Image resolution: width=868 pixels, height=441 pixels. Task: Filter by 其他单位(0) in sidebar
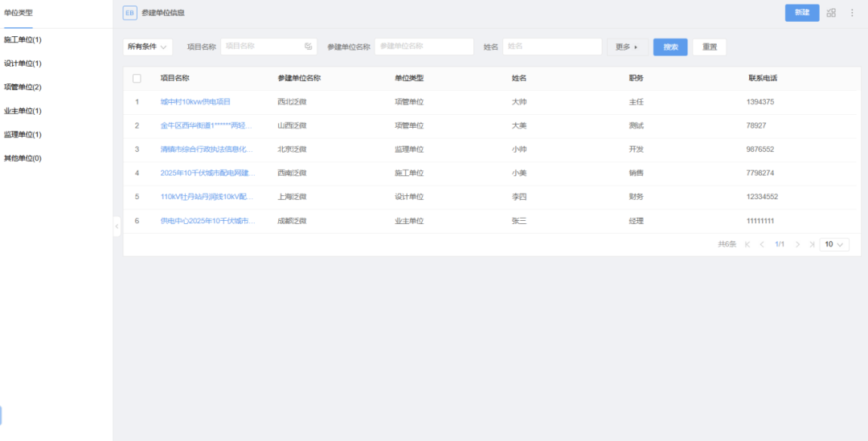[x=23, y=158]
